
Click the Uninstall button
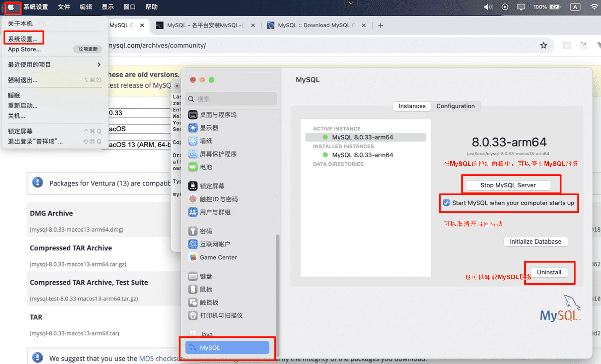549,272
